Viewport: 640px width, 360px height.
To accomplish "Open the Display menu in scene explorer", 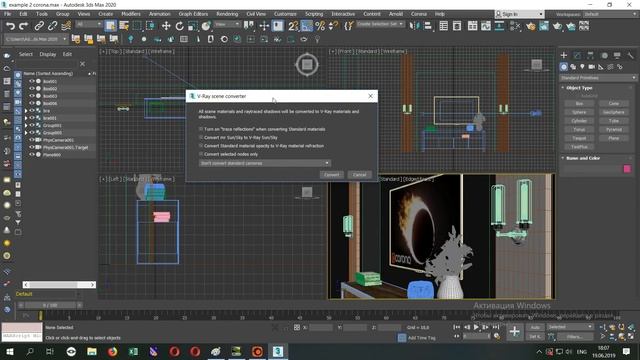I will pyautogui.click(x=48, y=54).
